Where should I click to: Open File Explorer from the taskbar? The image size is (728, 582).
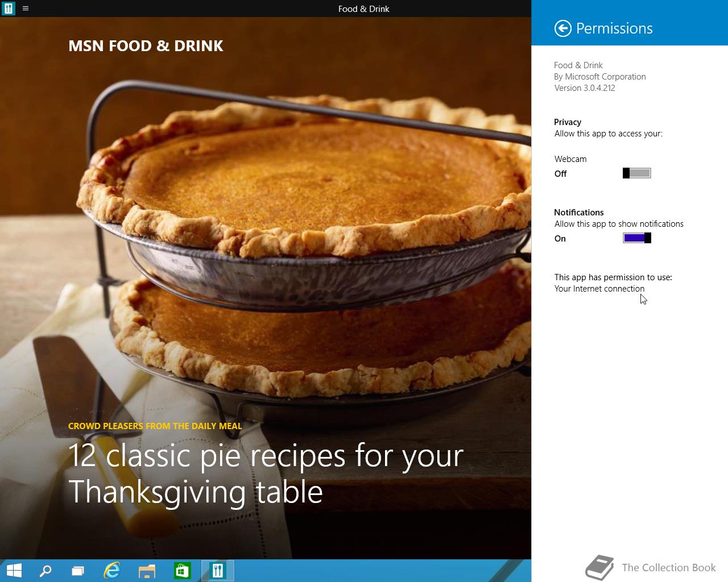(x=147, y=571)
